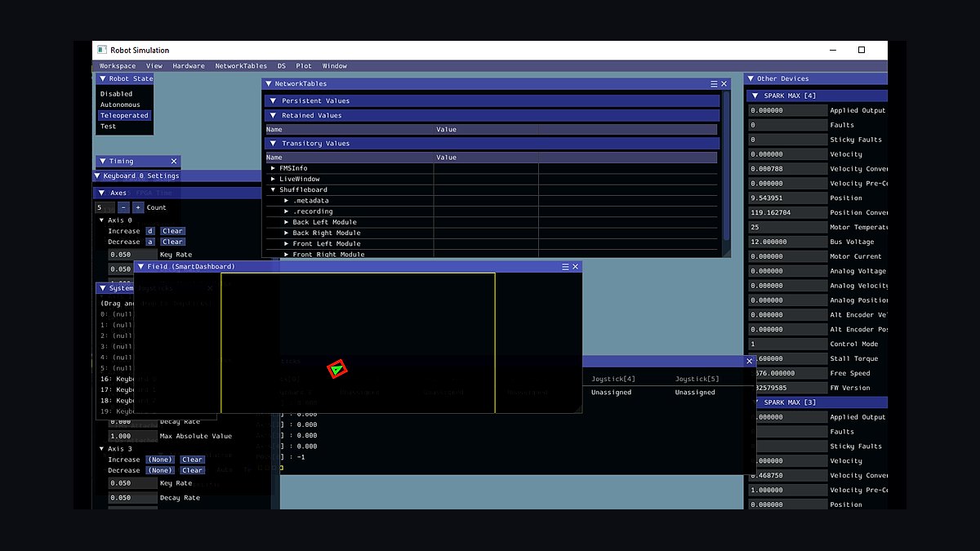Clear the Axis 0 Increase key binding
This screenshot has height=551, width=980.
pyautogui.click(x=172, y=231)
